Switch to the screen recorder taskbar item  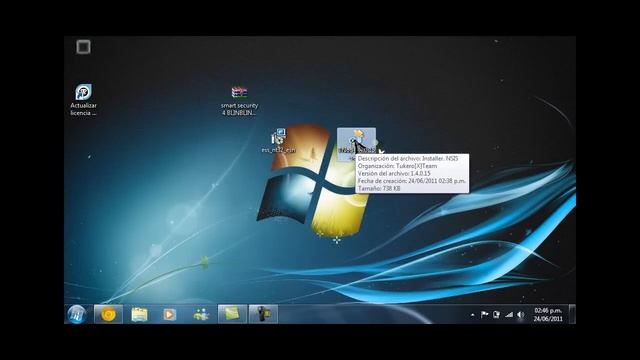pyautogui.click(x=263, y=314)
